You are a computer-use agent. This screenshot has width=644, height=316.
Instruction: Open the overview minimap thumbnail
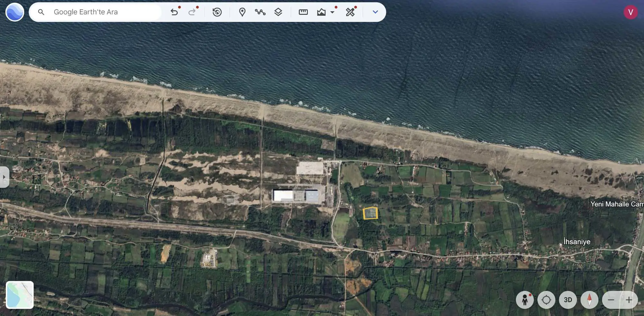[x=20, y=295]
